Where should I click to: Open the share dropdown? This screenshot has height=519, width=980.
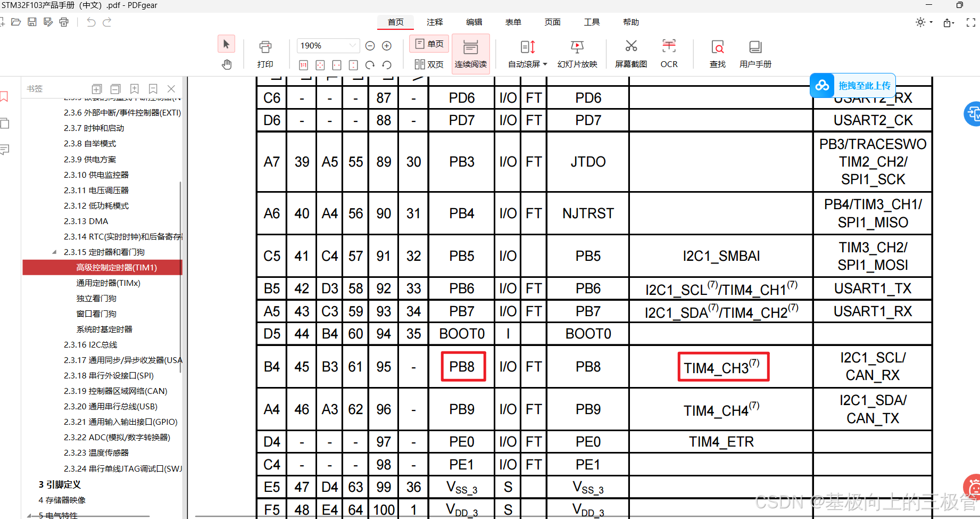[x=949, y=22]
